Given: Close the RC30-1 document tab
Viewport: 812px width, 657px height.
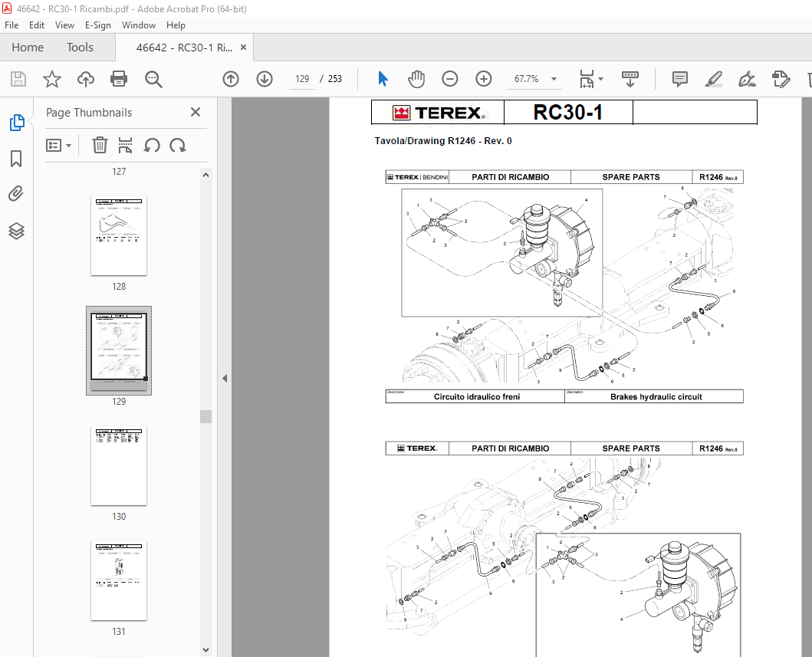Looking at the screenshot, I should point(243,47).
